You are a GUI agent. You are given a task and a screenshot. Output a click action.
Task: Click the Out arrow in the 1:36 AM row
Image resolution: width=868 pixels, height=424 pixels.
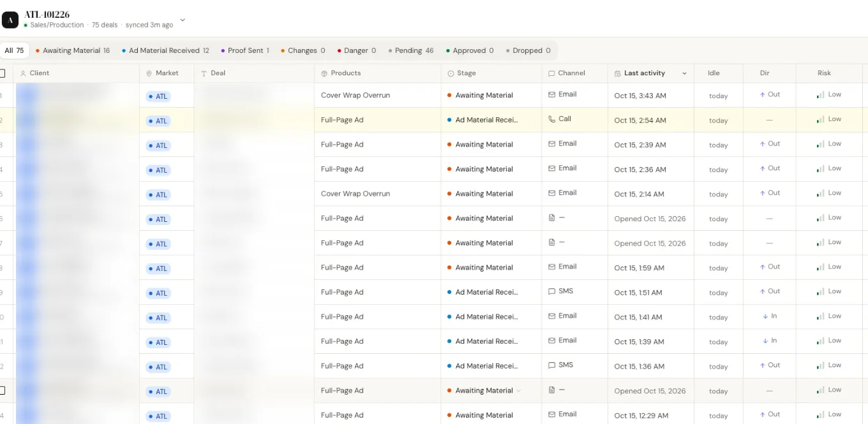point(762,365)
